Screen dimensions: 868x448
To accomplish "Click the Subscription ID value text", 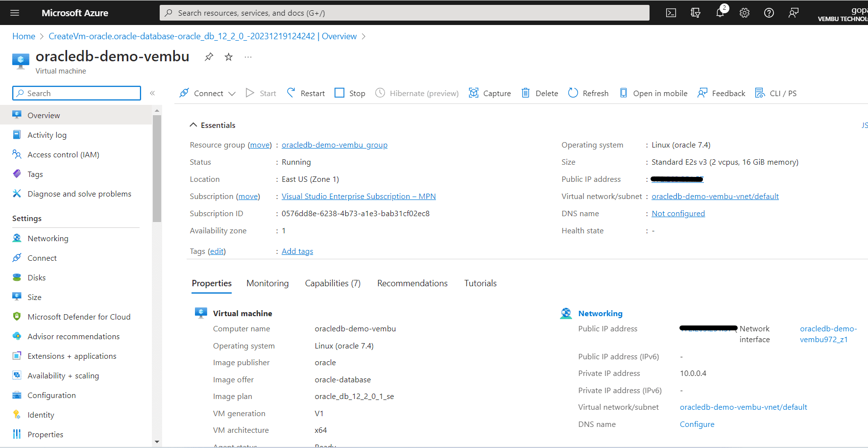I will 356,214.
